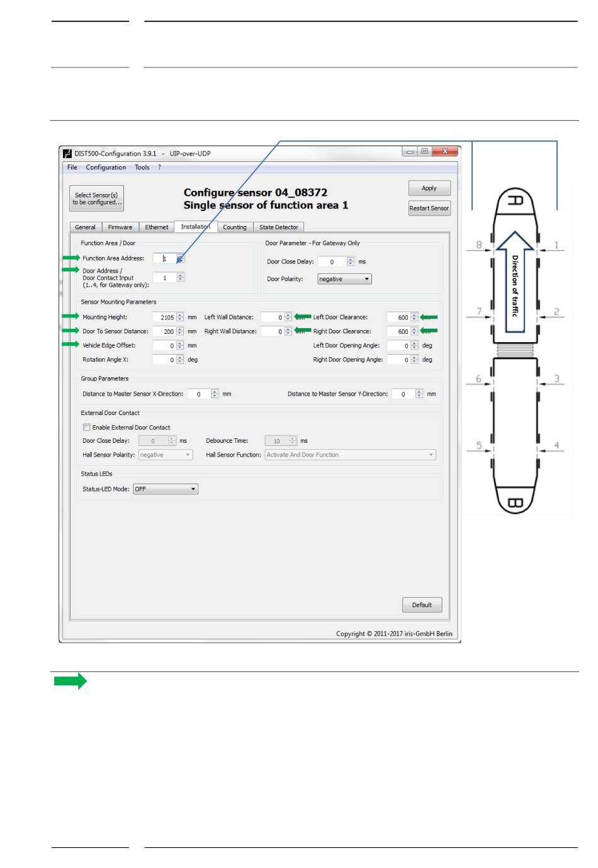Decrease Left Door Clearance using down arrow
This screenshot has height=868, width=598.
[x=414, y=320]
